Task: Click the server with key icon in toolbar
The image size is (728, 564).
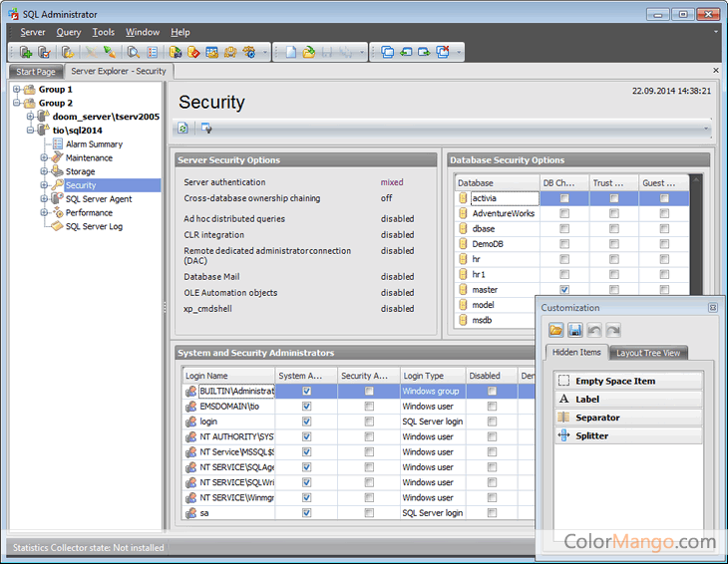Action: [68, 52]
